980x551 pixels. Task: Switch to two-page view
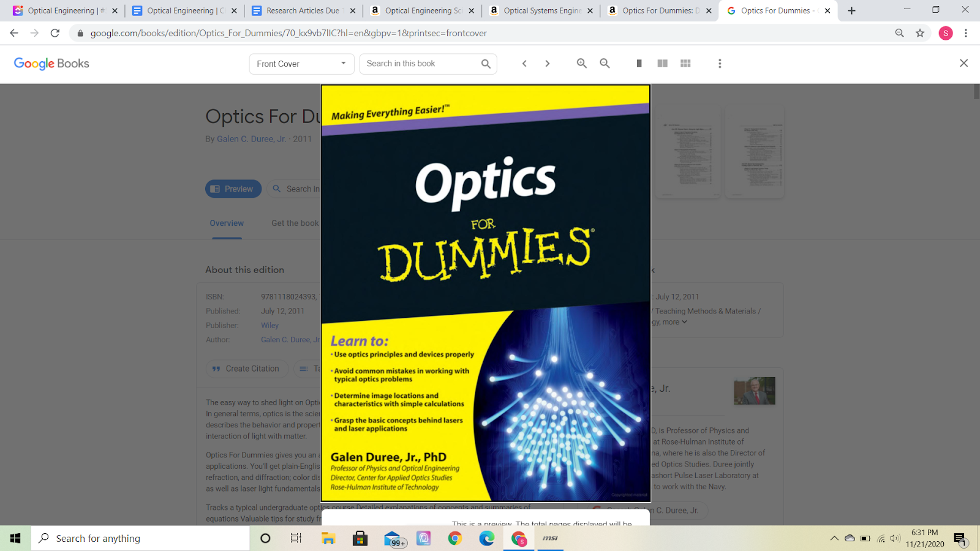coord(662,64)
